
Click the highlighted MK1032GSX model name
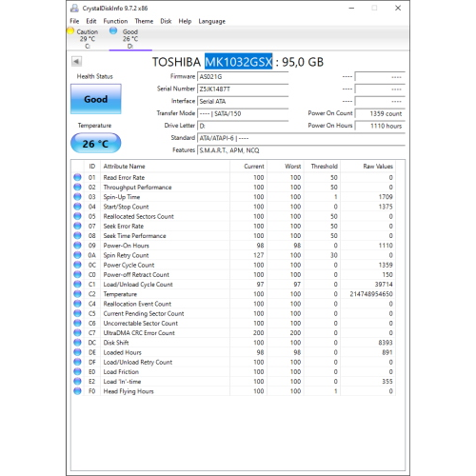(x=238, y=62)
